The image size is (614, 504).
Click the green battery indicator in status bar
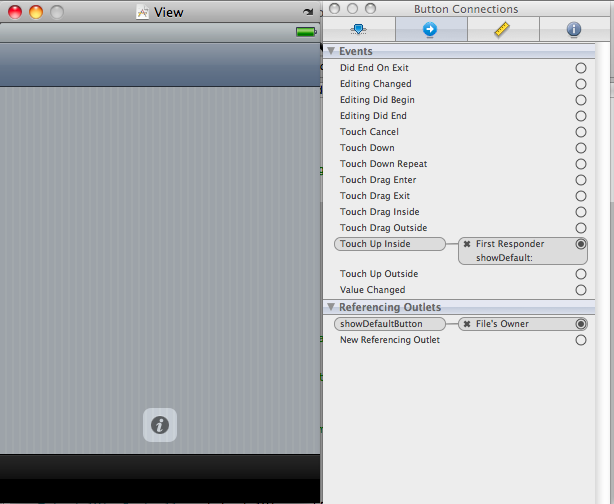coord(306,32)
